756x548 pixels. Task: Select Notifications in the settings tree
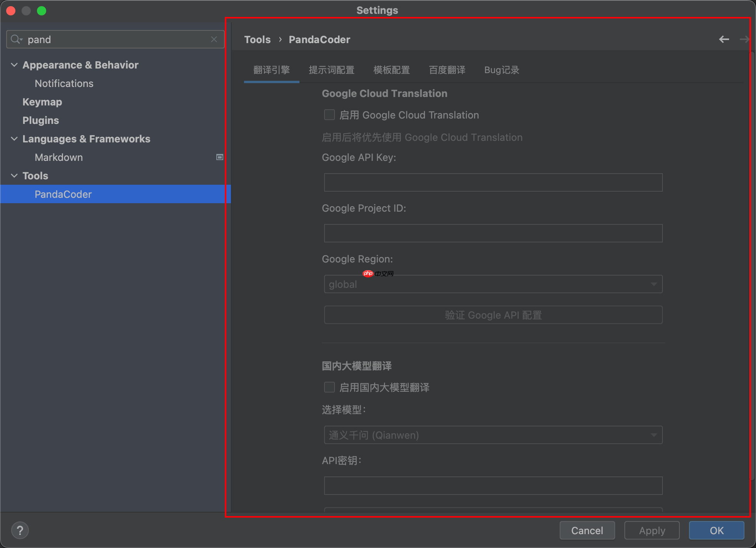64,83
